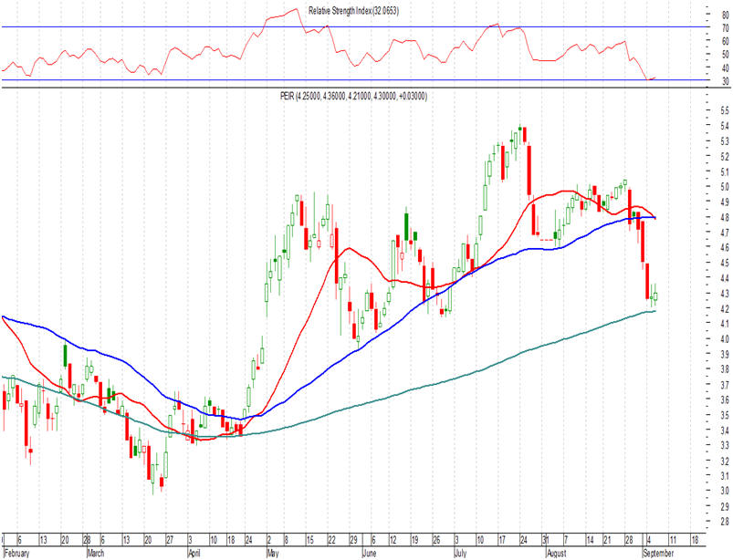Image resolution: width=733 pixels, height=560 pixels.
Task: Select the February month label
Action: 16,554
